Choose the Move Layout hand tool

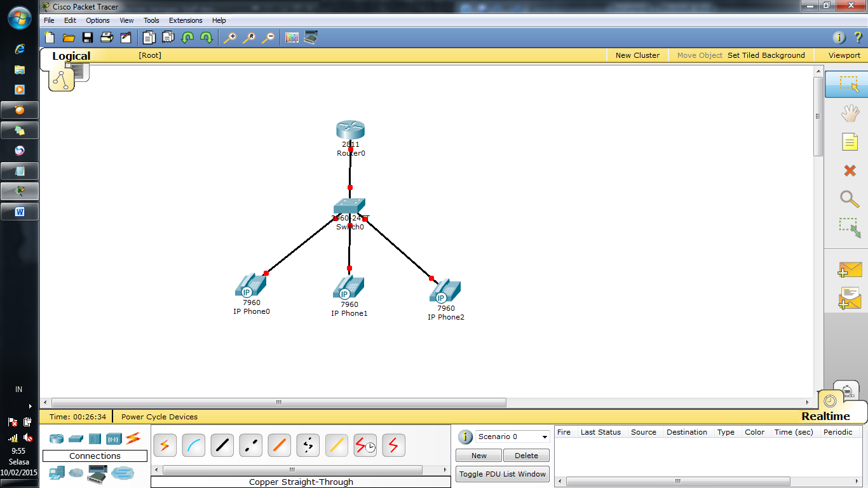[x=850, y=114]
